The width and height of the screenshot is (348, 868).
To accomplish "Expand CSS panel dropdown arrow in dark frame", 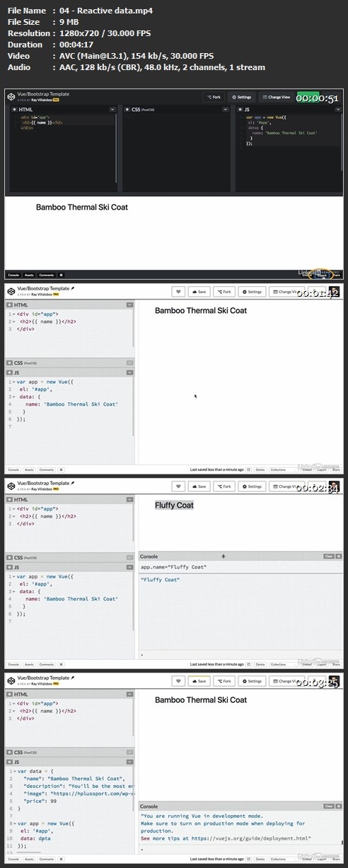I will 227,110.
